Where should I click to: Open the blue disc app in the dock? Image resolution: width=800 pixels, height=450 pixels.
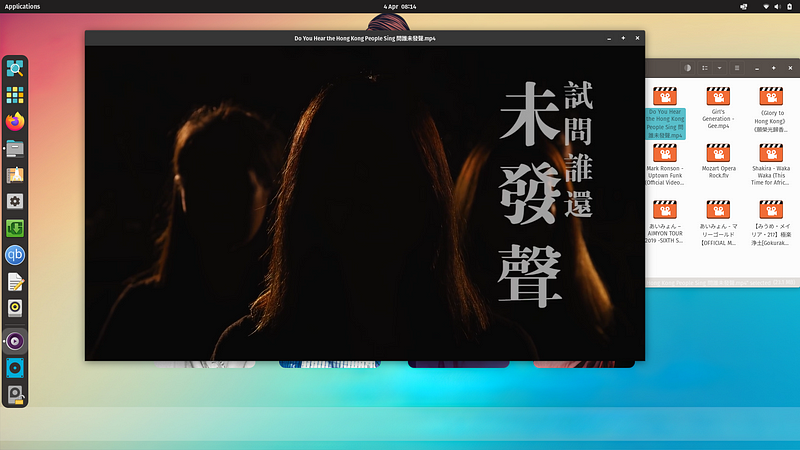[x=15, y=368]
